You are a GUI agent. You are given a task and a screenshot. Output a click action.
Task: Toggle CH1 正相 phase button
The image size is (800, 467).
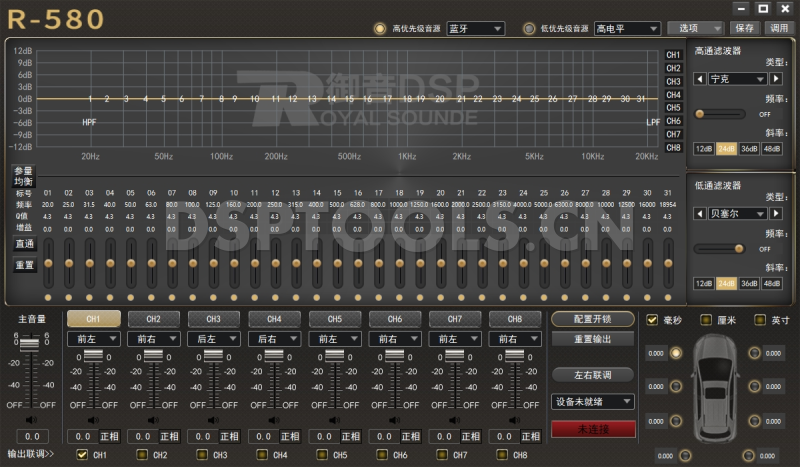pos(109,437)
